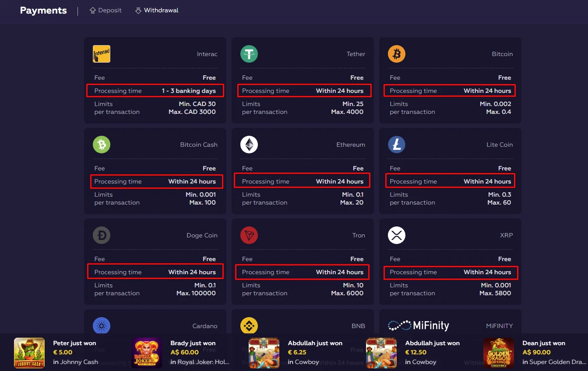Screen dimensions: 588x371
Task: Click the yellow BNB icon
Action: (249, 326)
